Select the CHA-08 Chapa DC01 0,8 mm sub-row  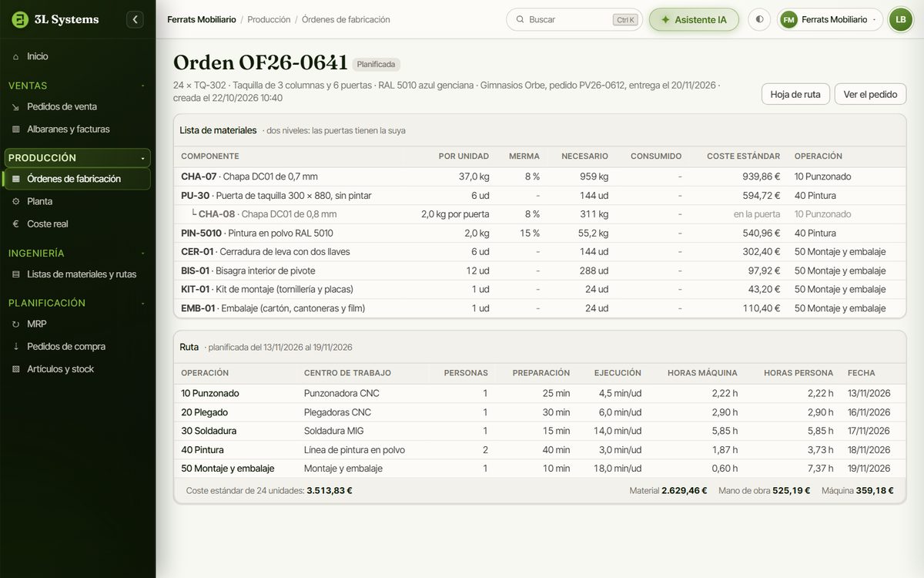(x=540, y=214)
